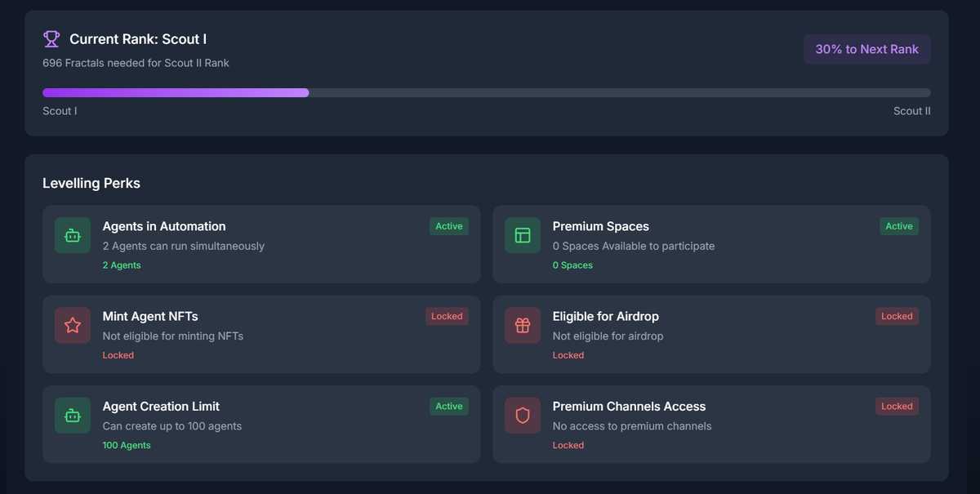
Task: Click the Levelling Perks heading
Action: pos(91,183)
